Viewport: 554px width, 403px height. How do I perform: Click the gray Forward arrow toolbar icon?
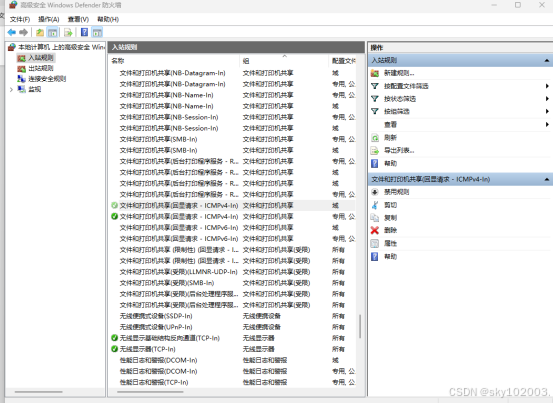(23, 32)
